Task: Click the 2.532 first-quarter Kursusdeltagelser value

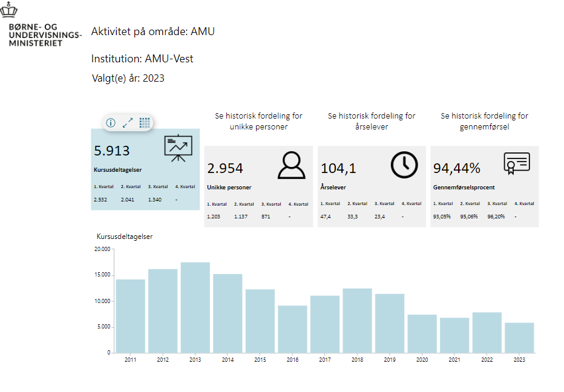Action: click(100, 200)
